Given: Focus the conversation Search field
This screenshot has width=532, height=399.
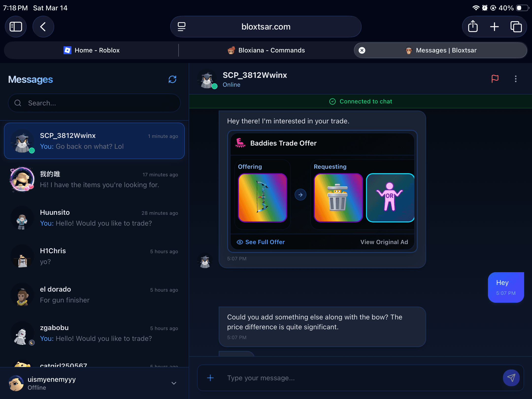Looking at the screenshot, I should [x=94, y=103].
